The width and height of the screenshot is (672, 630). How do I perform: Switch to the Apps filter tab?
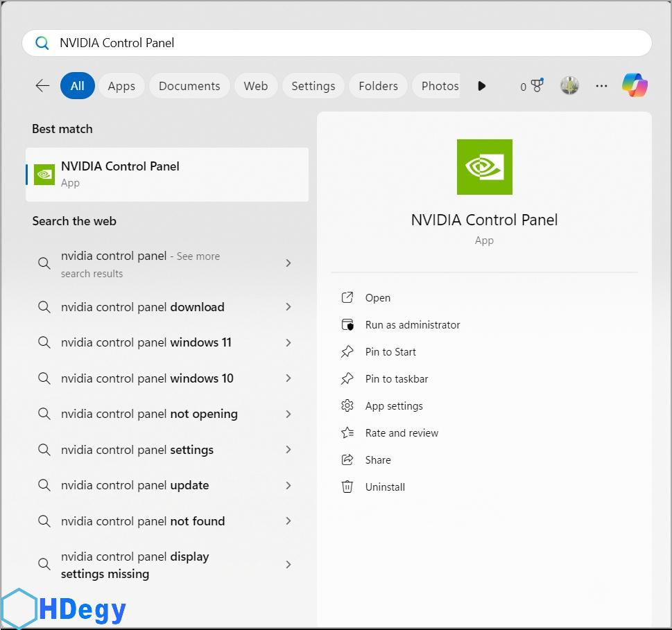(121, 86)
